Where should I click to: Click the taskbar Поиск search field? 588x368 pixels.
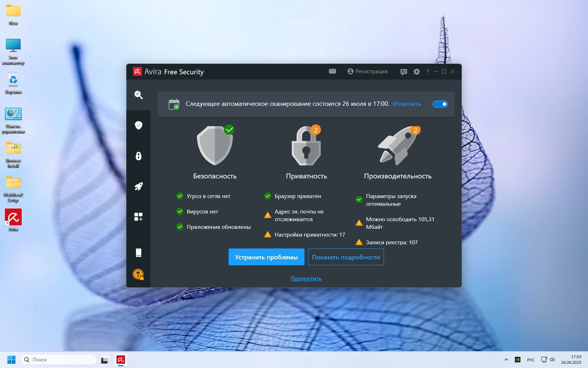point(58,360)
